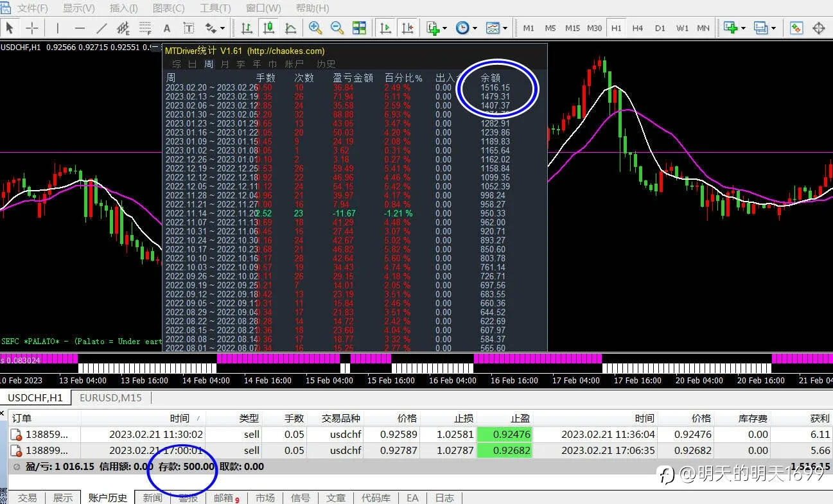Select the vertical line drawing tool
The height and width of the screenshot is (504, 833).
coord(57,28)
